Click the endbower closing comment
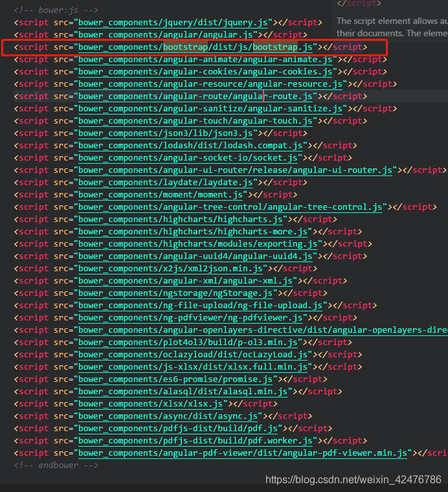 (56, 465)
